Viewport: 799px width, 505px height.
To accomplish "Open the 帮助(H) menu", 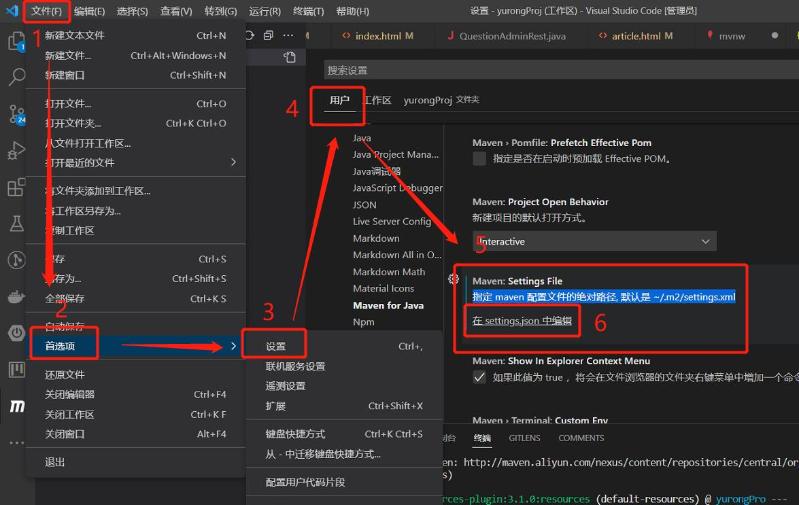I will tap(353, 11).
